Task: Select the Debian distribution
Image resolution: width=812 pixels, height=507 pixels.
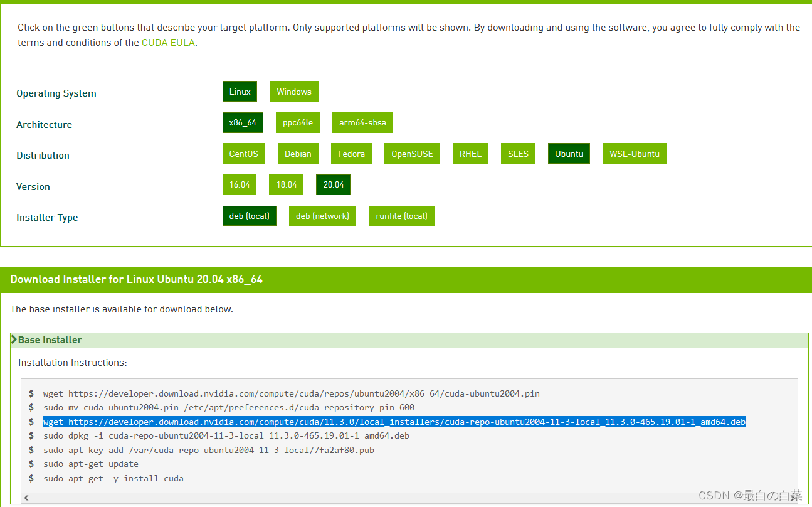Action: coord(298,154)
